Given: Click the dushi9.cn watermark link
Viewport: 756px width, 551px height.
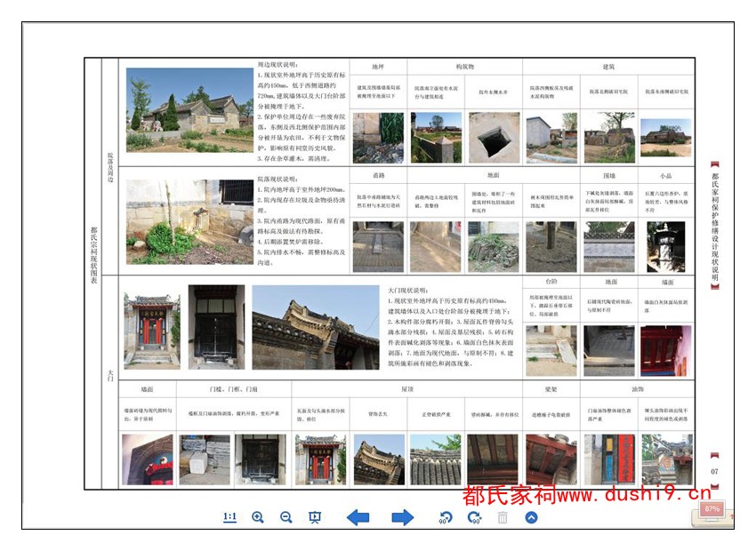Looking at the screenshot, I should [x=586, y=494].
